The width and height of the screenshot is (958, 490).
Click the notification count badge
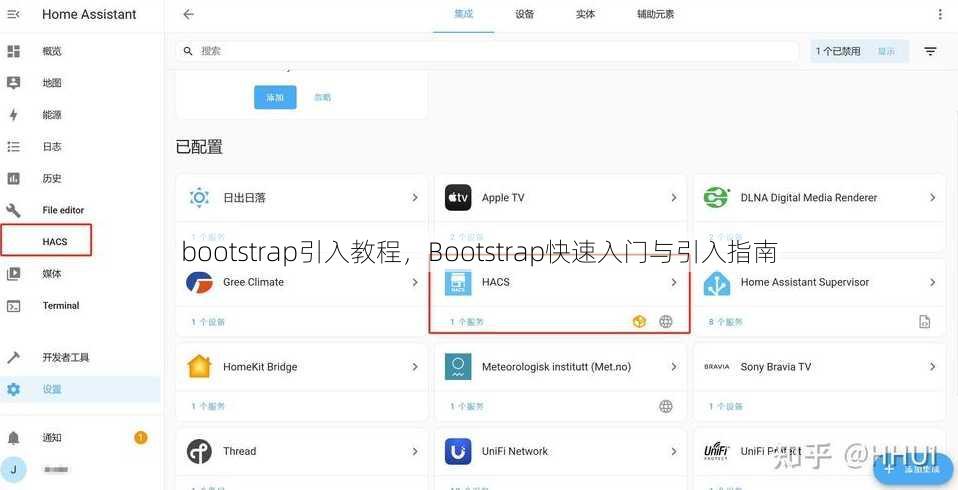(x=141, y=437)
